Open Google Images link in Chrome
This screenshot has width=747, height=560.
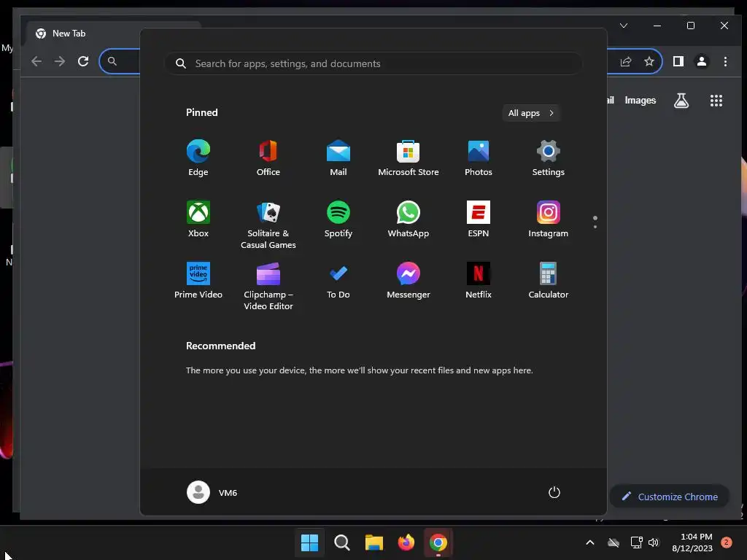(640, 101)
